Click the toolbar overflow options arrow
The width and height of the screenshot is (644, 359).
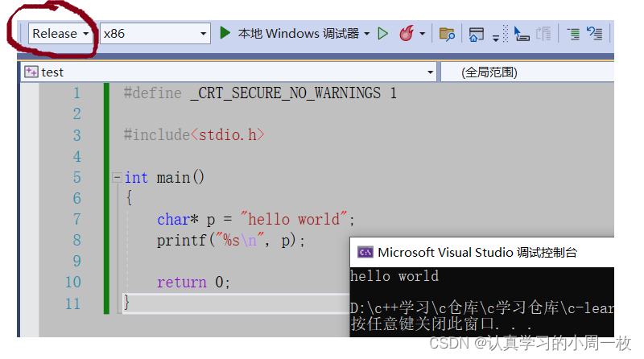495,35
